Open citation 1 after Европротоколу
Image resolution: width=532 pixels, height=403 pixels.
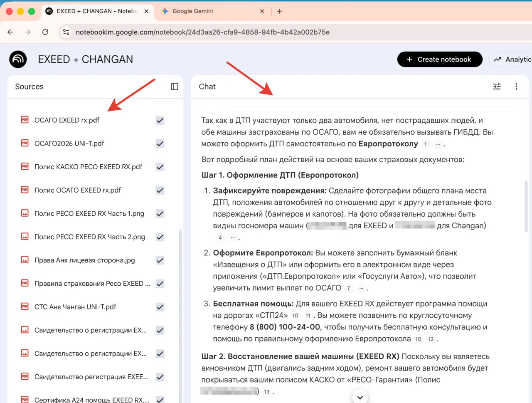click(425, 144)
